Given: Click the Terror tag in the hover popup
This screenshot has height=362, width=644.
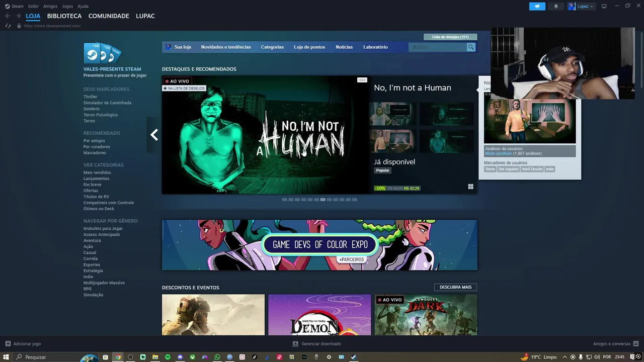Looking at the screenshot, I should [490, 169].
